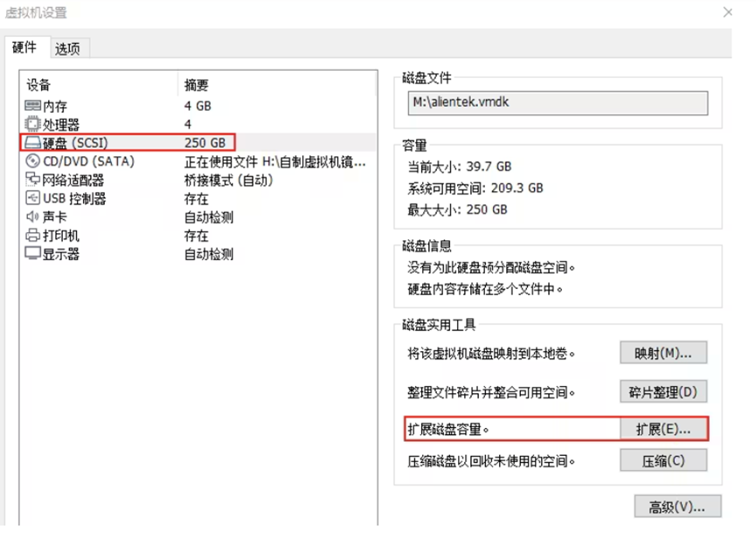This screenshot has width=756, height=538.
Task: Switch to the 选项 options tab
Action: 67,49
